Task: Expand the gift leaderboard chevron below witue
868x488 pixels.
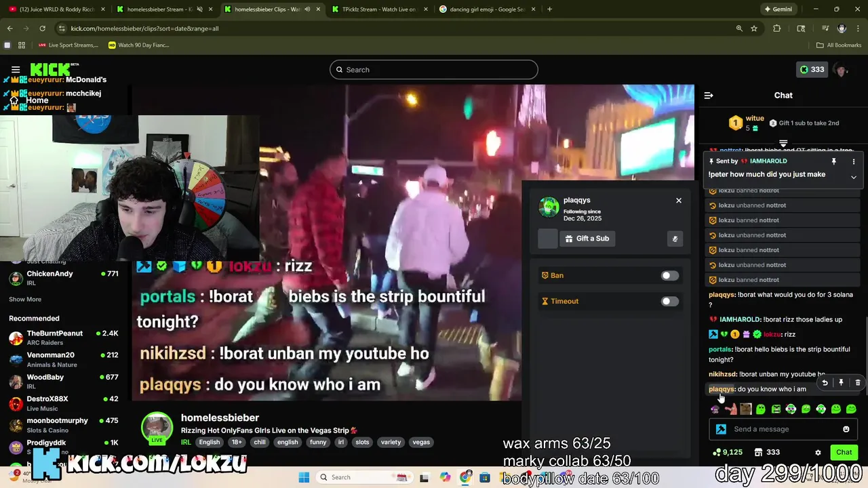Action: coord(783,144)
